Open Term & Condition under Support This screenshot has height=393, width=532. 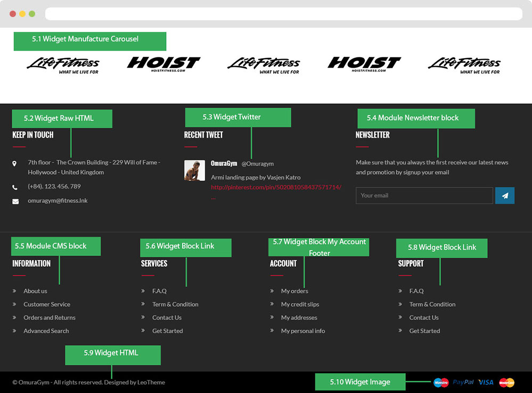click(x=432, y=304)
